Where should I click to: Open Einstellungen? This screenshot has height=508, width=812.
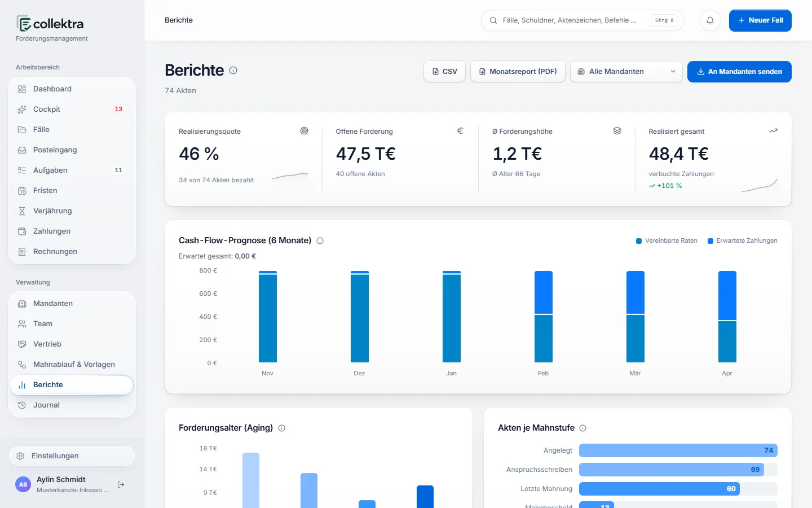[72, 456]
